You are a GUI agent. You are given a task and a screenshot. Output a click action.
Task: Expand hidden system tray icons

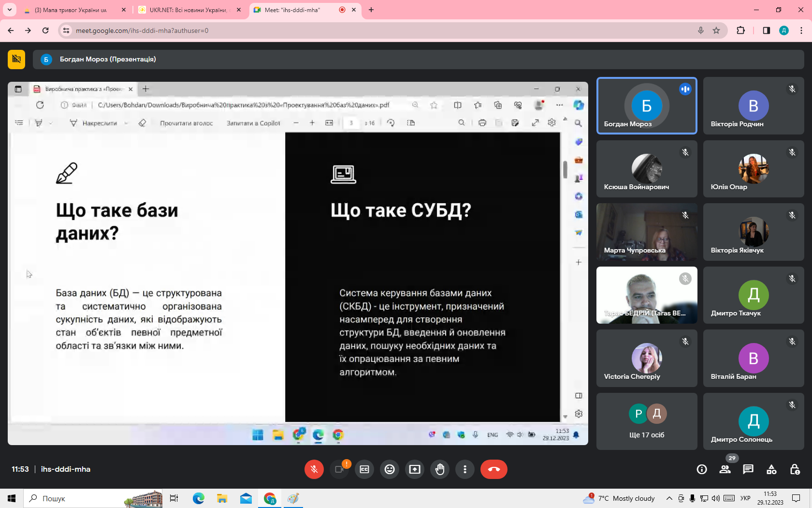click(x=669, y=498)
